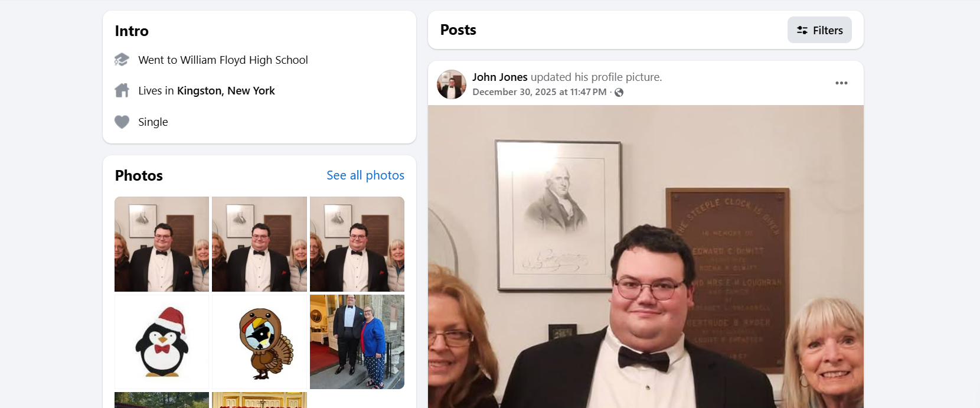Open the third tuxedo photo in top row
Viewport: 980px width, 408px height.
click(x=357, y=244)
